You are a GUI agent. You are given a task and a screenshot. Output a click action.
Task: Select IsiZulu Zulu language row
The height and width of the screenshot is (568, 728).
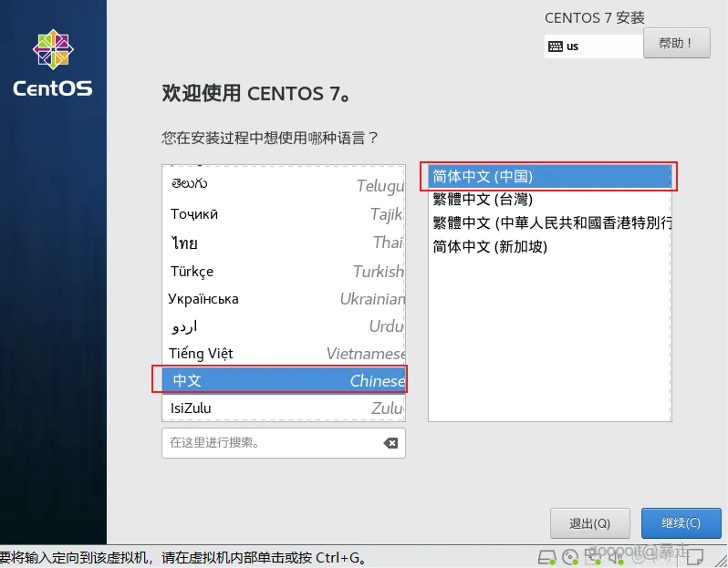coord(284,408)
